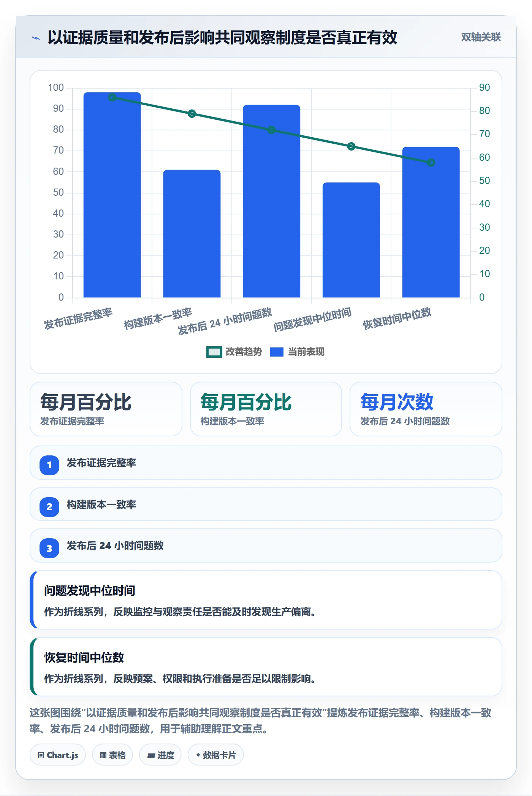Image resolution: width=532 pixels, height=796 pixels.
Task: Click the 发布后 24 小时问题数 bar
Action: [272, 201]
